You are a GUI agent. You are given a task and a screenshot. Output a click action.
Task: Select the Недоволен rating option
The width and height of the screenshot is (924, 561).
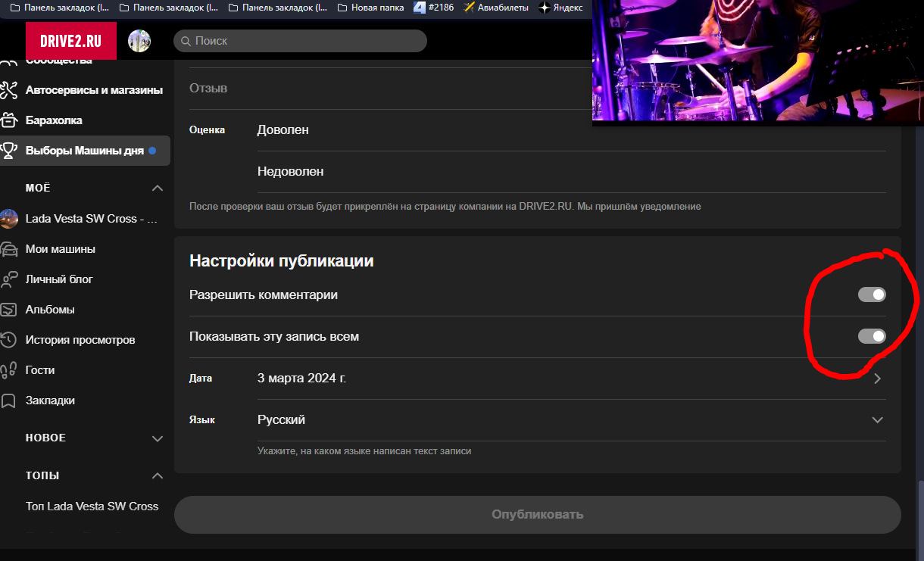coord(291,172)
